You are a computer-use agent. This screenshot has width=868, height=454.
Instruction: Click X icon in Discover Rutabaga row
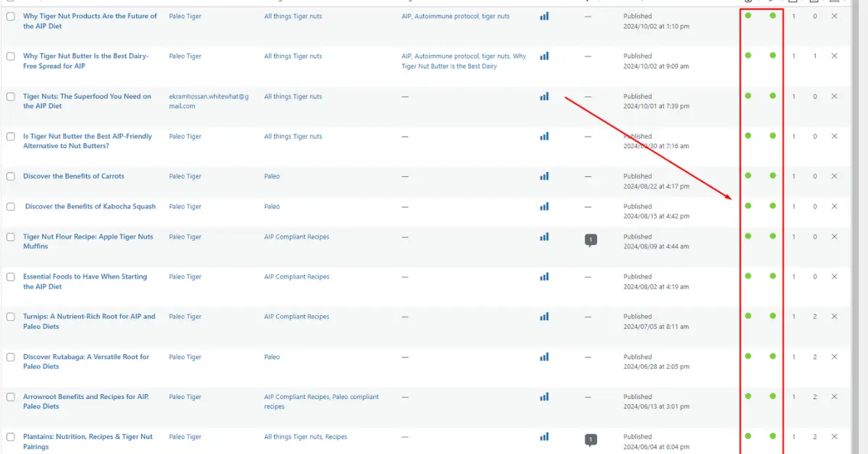pos(834,356)
